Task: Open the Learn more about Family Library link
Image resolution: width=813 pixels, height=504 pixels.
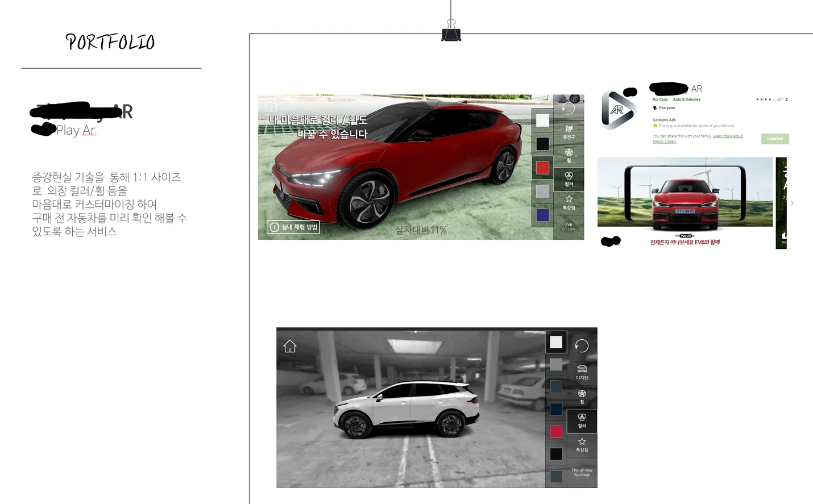Action: pyautogui.click(x=728, y=136)
